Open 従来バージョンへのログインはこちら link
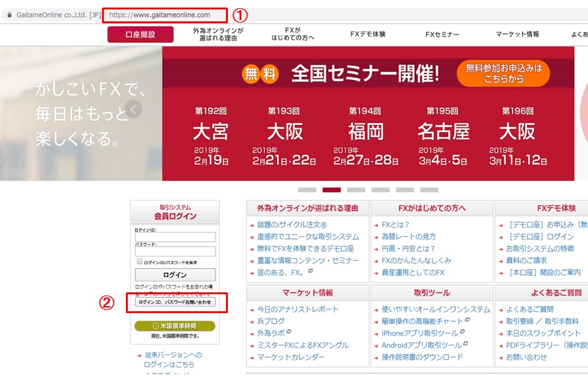Screen dimensions: 588x376 click(173, 360)
